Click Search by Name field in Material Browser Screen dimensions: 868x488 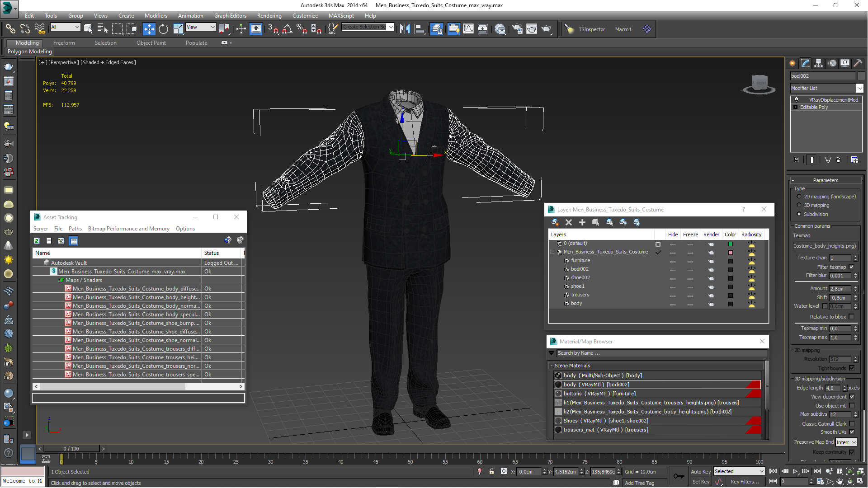click(x=662, y=353)
